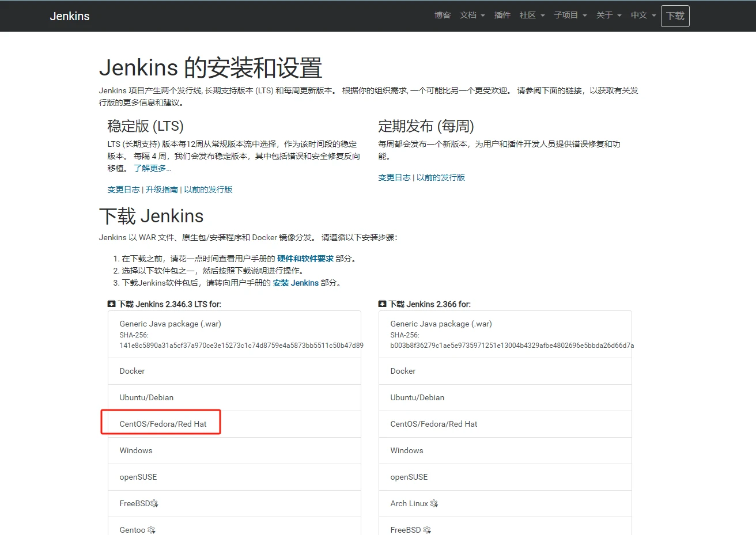
Task: Select weekly FreeBSD download option
Action: pyautogui.click(x=505, y=526)
